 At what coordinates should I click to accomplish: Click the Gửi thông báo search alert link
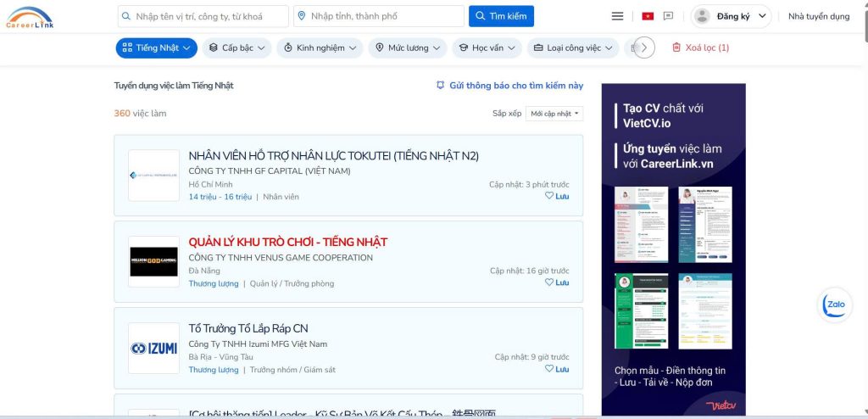pyautogui.click(x=509, y=86)
